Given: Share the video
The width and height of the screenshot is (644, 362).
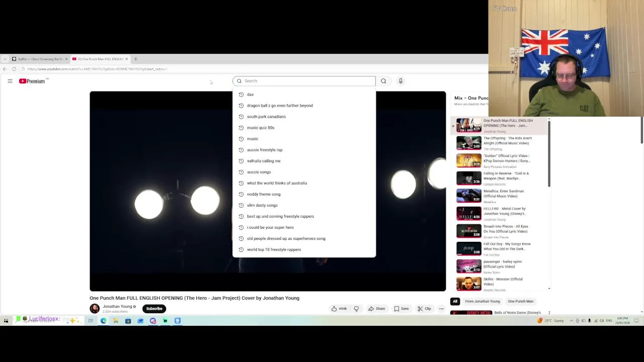Looking at the screenshot, I should pos(376,309).
